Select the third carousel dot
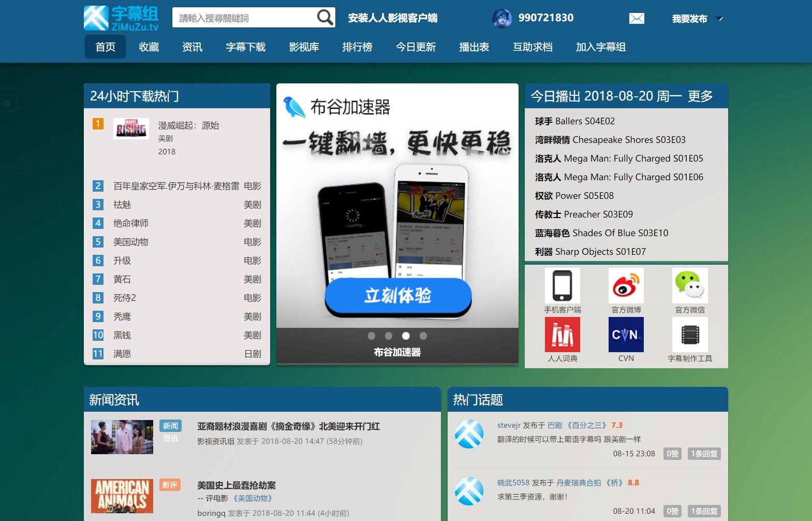The width and height of the screenshot is (812, 521). (406, 336)
